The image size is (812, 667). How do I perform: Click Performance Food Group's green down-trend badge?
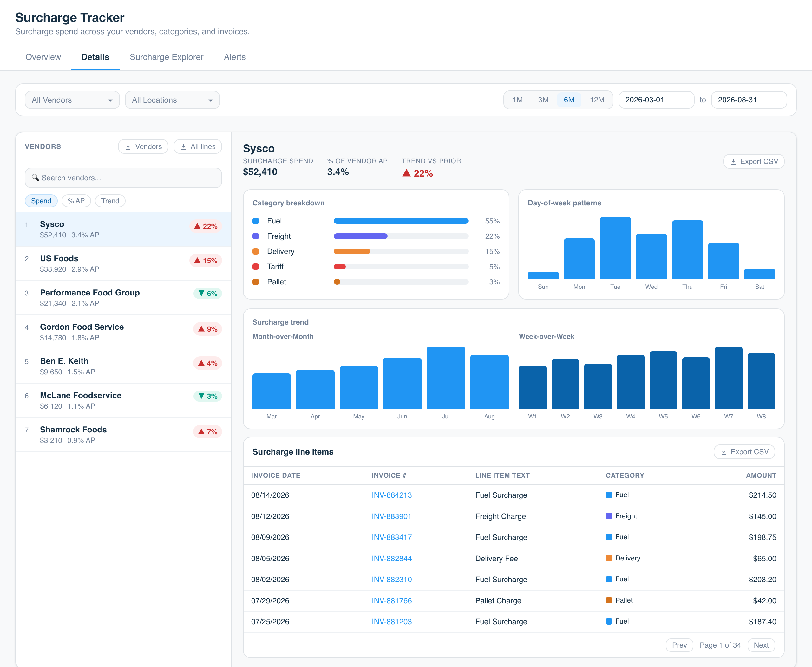tap(208, 294)
